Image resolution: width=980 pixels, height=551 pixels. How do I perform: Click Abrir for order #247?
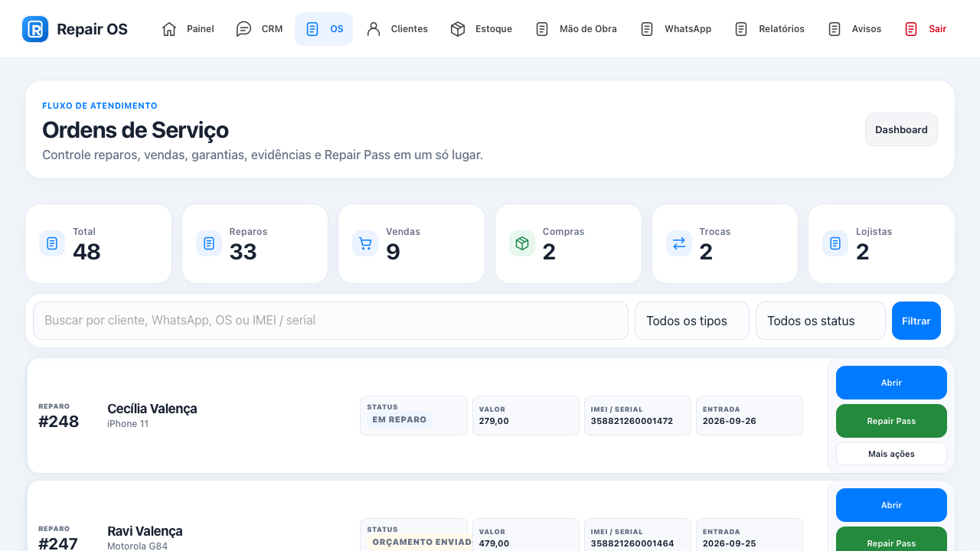tap(891, 505)
